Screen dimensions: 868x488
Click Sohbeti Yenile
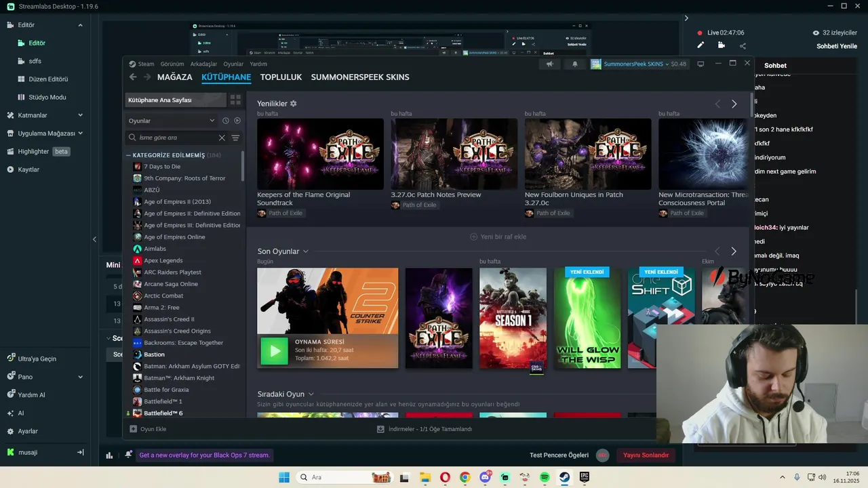pos(837,46)
